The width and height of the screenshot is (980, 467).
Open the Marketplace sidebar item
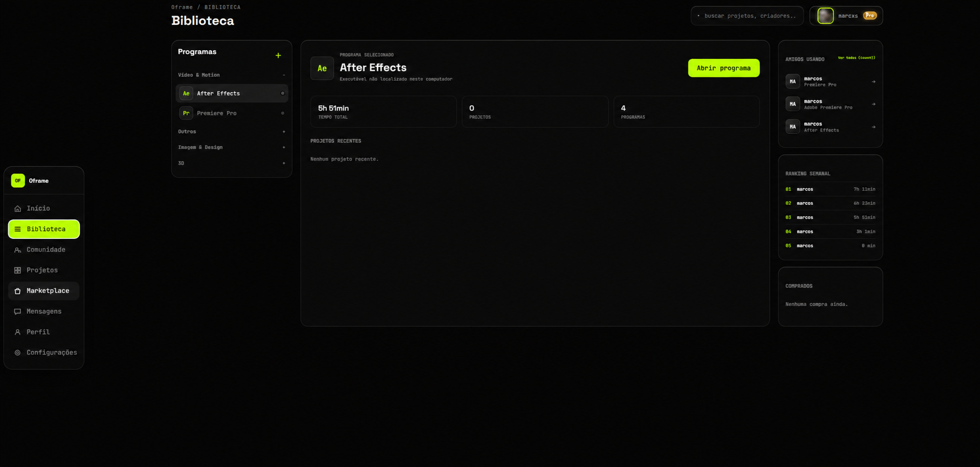click(44, 291)
